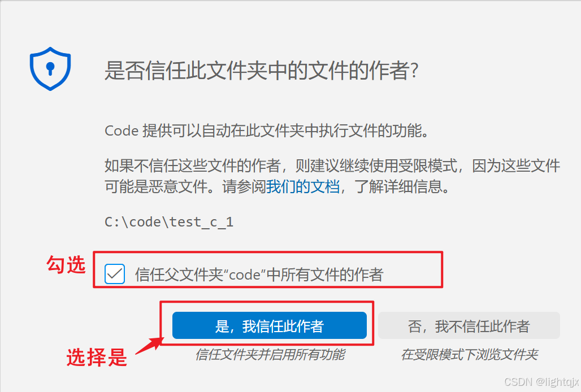Click the sentence starting with Code 提供可以自动
Image resolution: width=581 pixels, height=392 pixels.
267,130
